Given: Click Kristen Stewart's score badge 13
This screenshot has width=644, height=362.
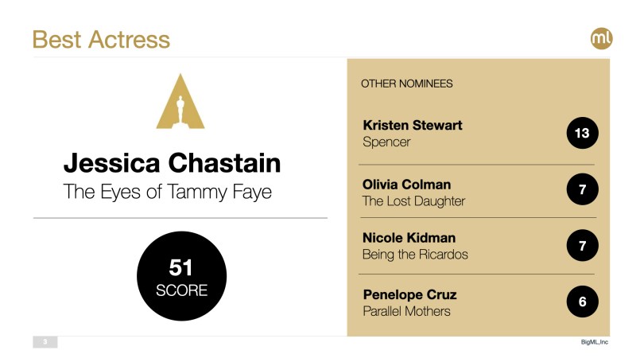Looking at the screenshot, I should pos(581,133).
